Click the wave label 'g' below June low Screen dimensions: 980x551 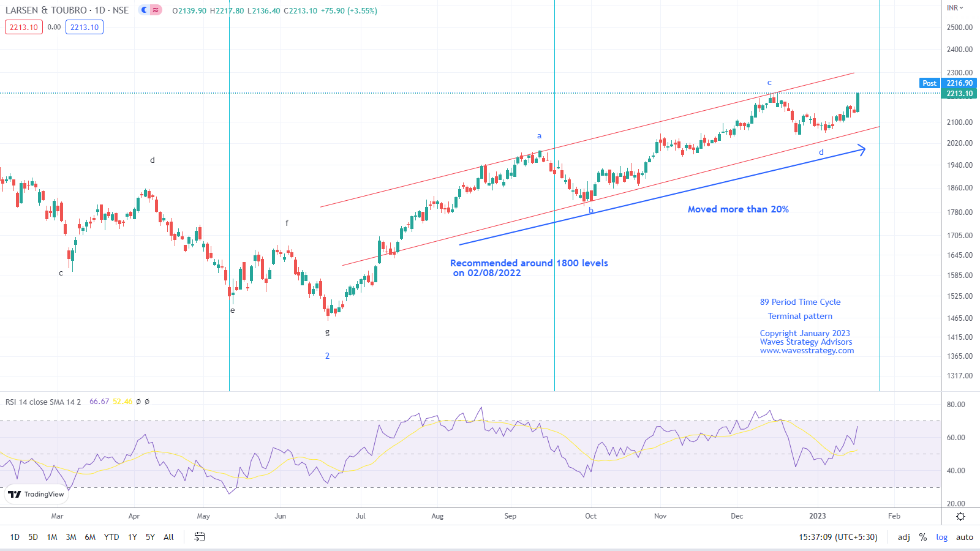[327, 332]
